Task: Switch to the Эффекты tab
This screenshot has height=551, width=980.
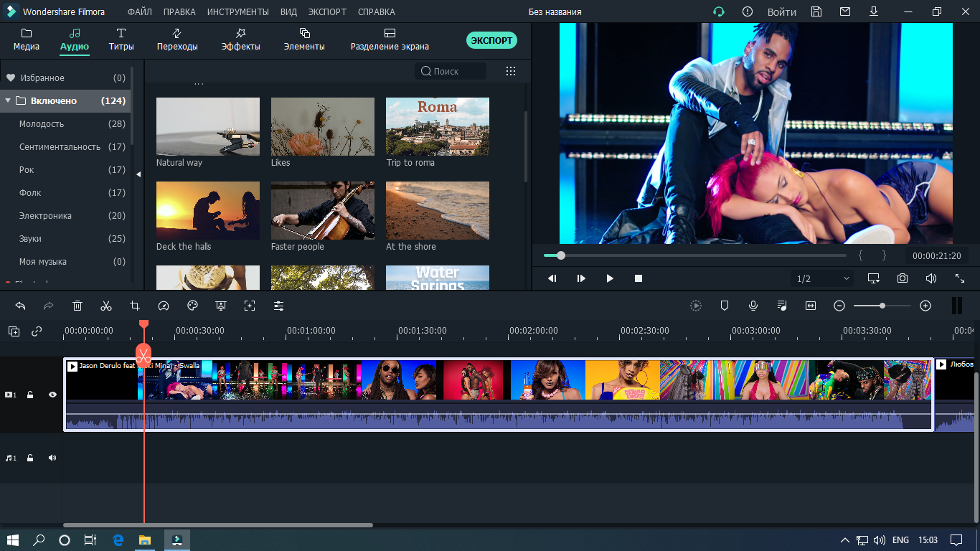Action: 241,39
